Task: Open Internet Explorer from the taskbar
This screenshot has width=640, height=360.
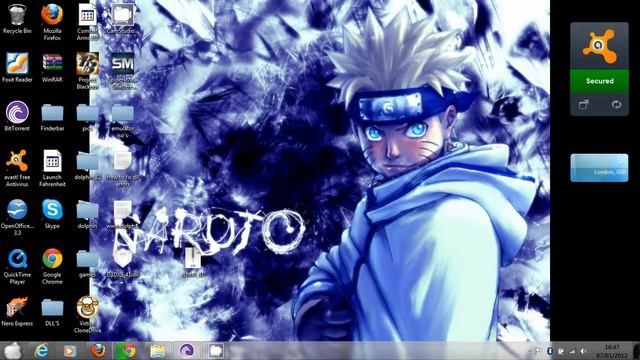Action: 41,351
